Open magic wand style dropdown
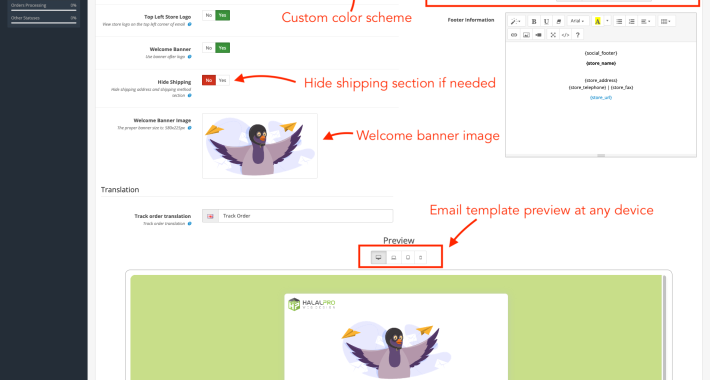 516,21
